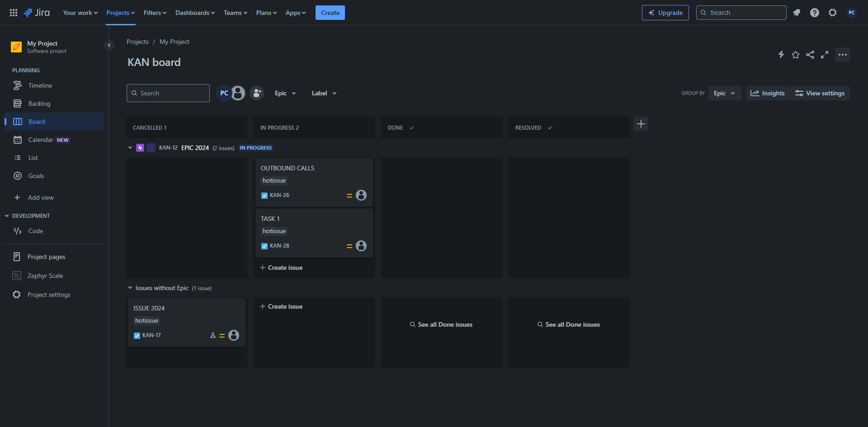Star this board as favorite
868x427 pixels.
795,55
